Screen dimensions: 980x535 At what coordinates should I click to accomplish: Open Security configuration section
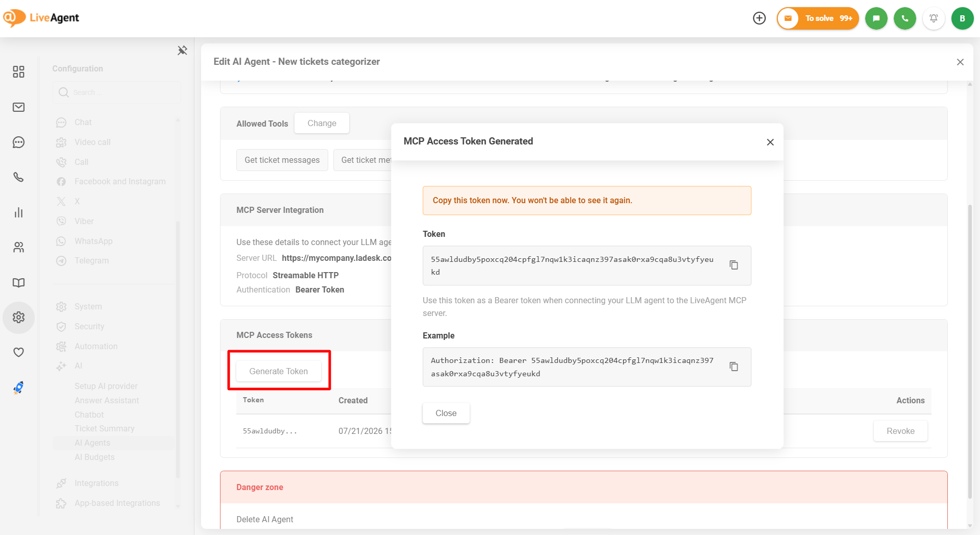coord(89,327)
